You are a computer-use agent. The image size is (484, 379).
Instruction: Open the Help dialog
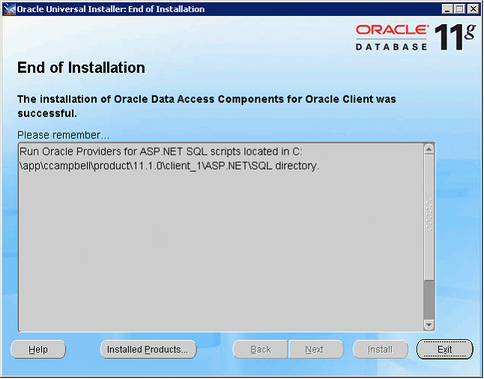pos(38,349)
